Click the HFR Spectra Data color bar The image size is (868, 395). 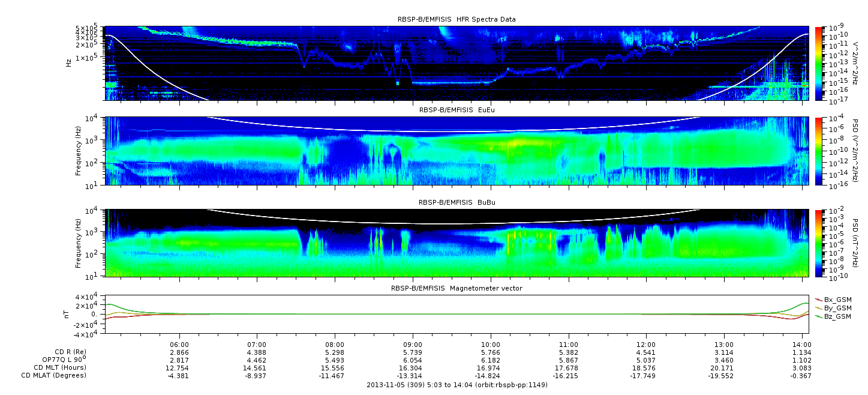point(818,62)
